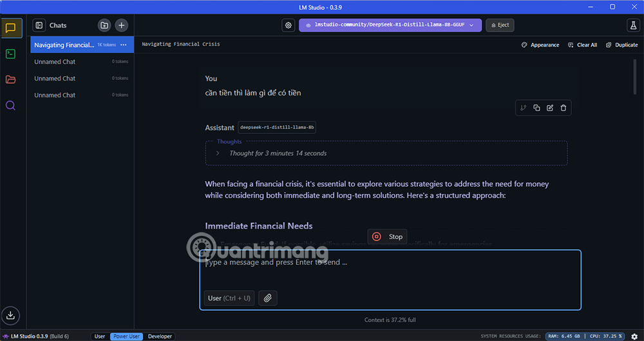Screen dimensions: 644x341
Task: Open more options for Navigating Financial chat
Action: (x=124, y=45)
